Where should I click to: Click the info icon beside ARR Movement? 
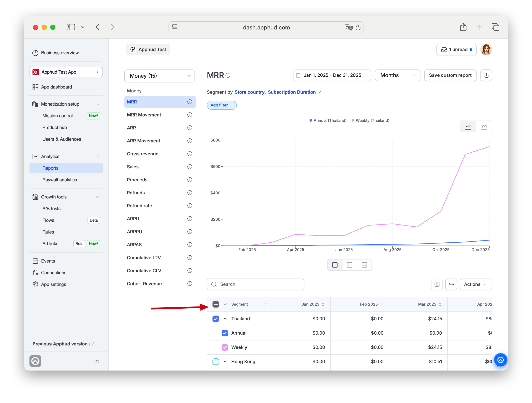point(190,141)
